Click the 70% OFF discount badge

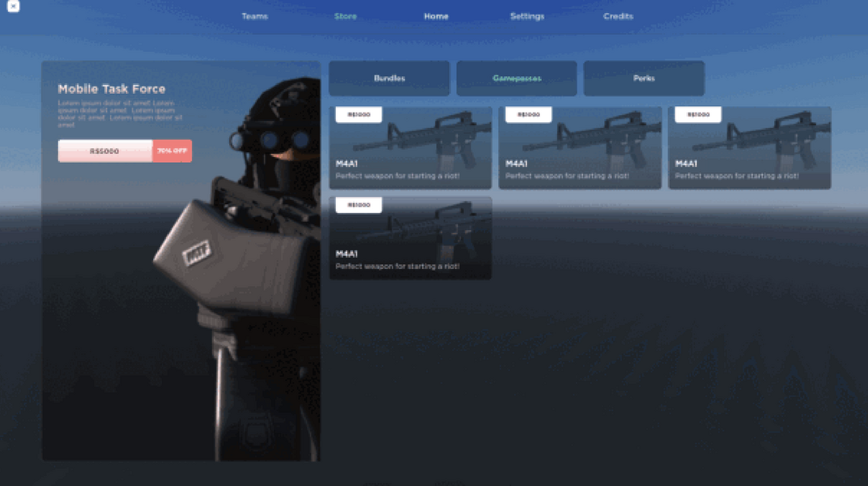pos(172,151)
